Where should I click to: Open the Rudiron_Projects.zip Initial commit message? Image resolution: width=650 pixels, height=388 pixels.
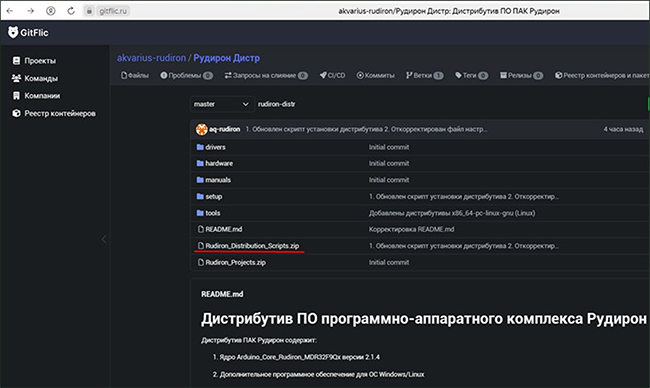click(x=389, y=262)
